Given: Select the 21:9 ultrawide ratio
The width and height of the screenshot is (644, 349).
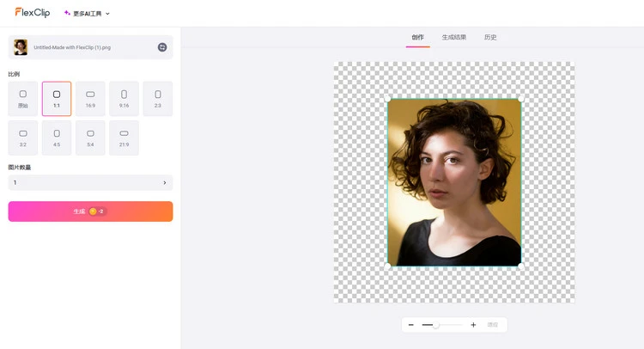Looking at the screenshot, I should [124, 138].
